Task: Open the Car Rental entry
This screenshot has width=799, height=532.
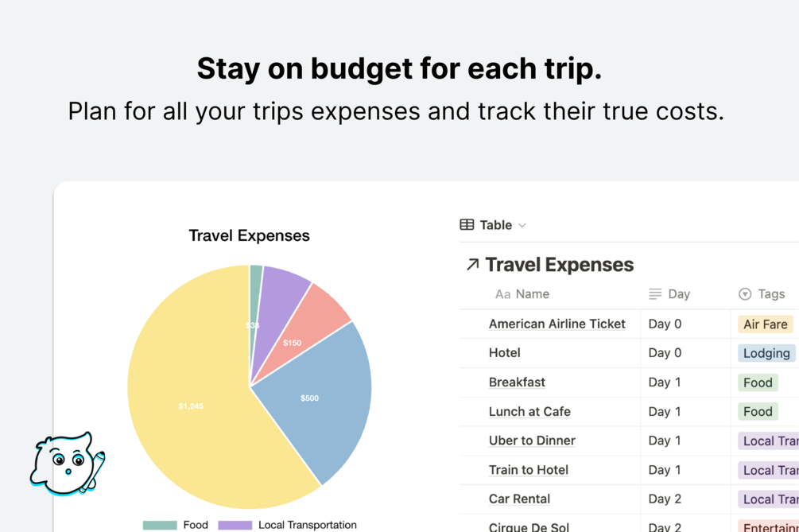Action: coord(519,499)
